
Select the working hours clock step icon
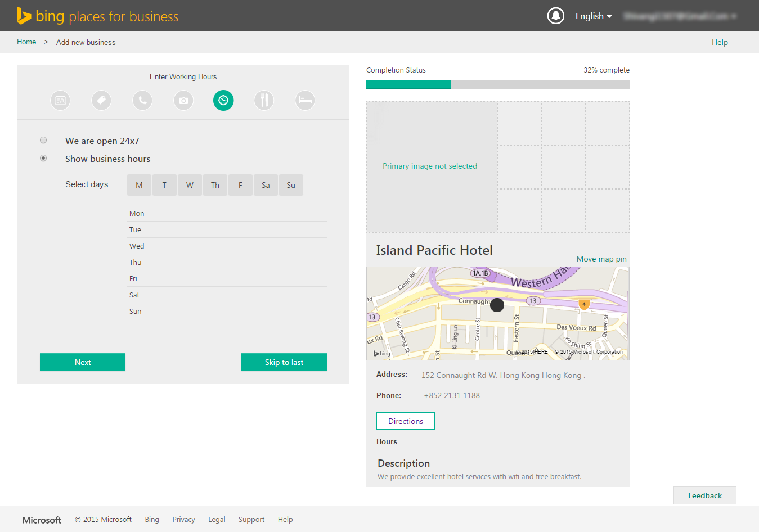[x=223, y=101]
